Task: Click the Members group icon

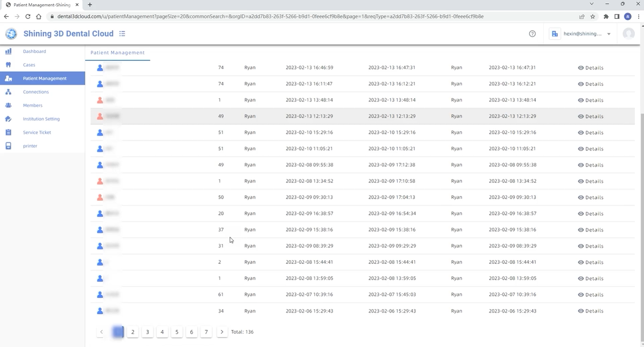Action: [8, 105]
